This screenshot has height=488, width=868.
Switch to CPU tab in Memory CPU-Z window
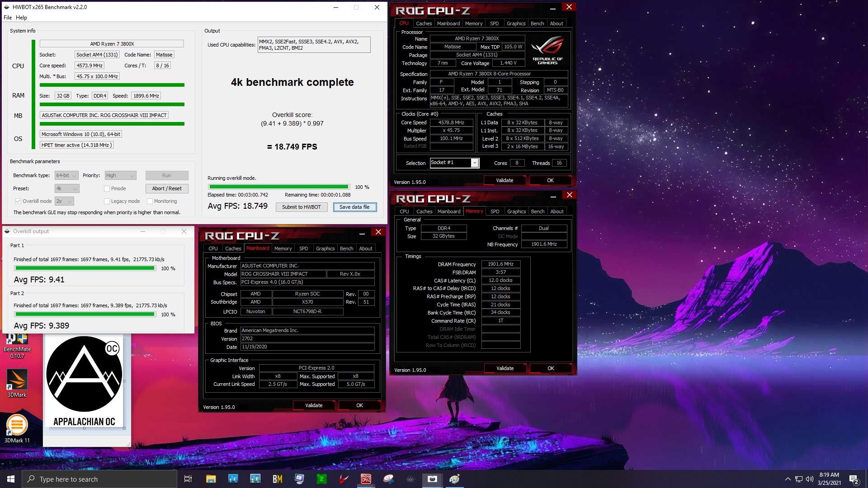click(404, 211)
